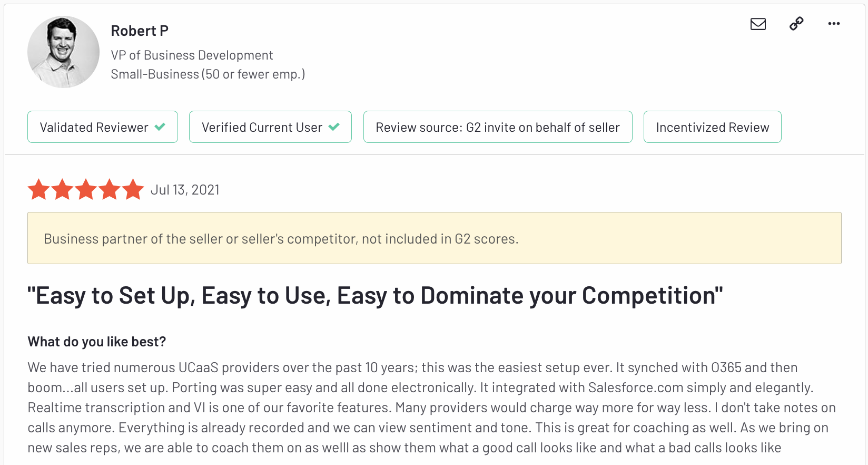Viewport: 868px width, 465px height.
Task: Click the third orange rating star
Action: pyautogui.click(x=86, y=189)
